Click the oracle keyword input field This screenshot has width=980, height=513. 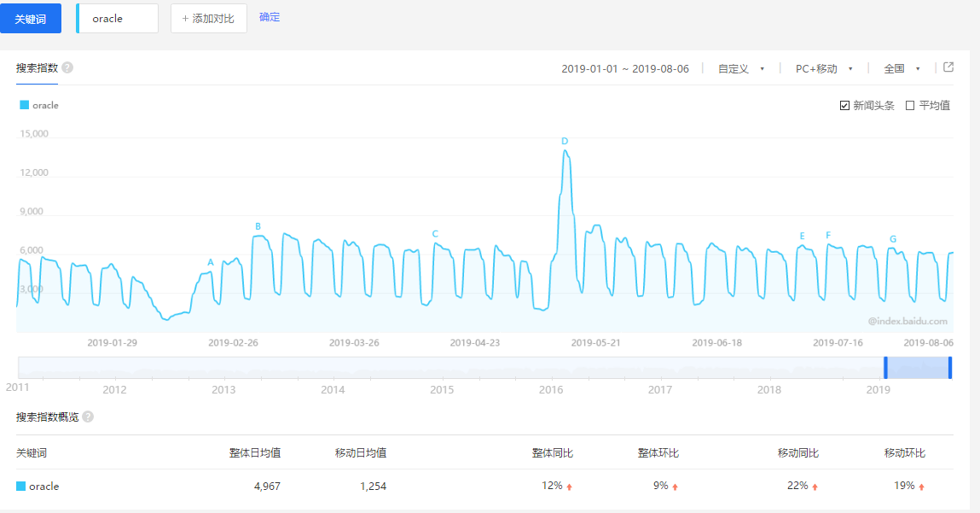click(119, 18)
